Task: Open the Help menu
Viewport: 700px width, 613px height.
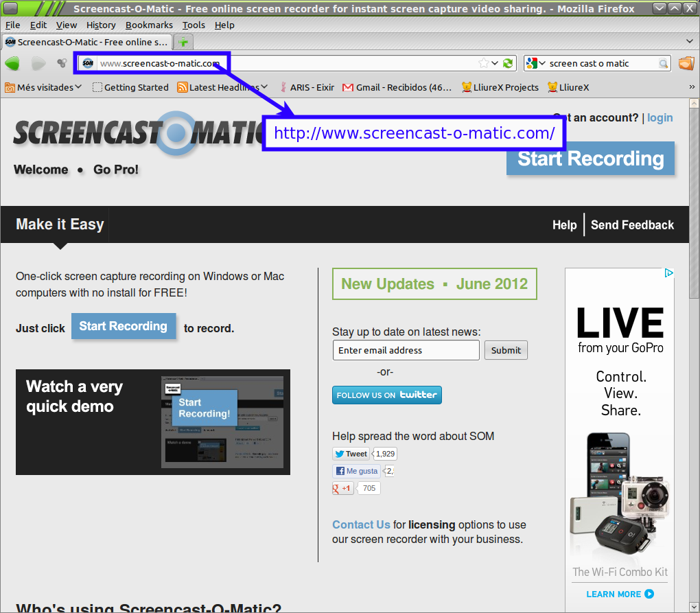Action: pyautogui.click(x=224, y=25)
